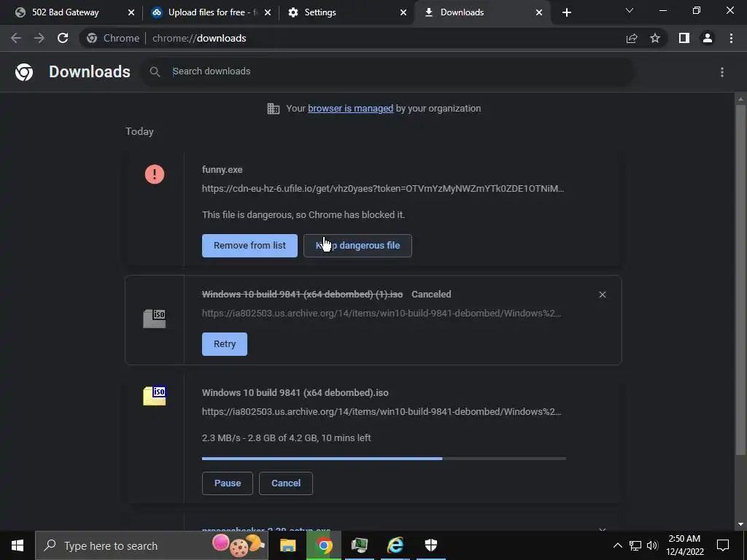The width and height of the screenshot is (747, 560).
Task: Click the managed organization building icon
Action: 274,109
